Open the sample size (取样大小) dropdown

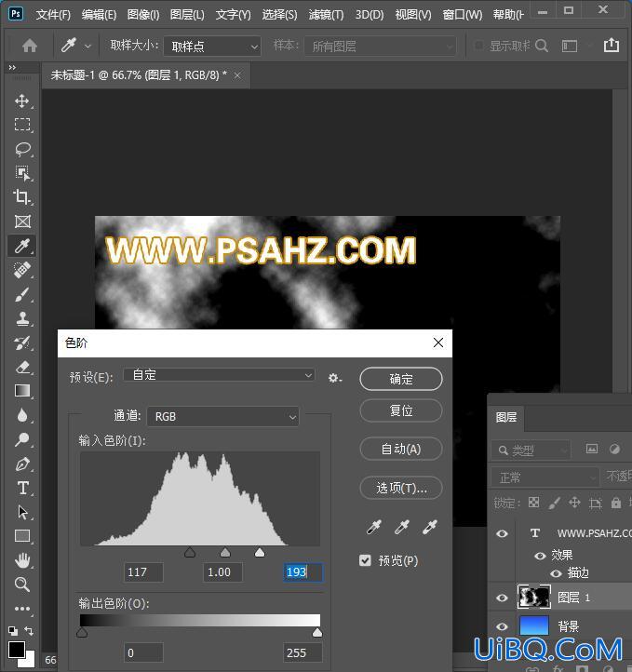[x=212, y=46]
